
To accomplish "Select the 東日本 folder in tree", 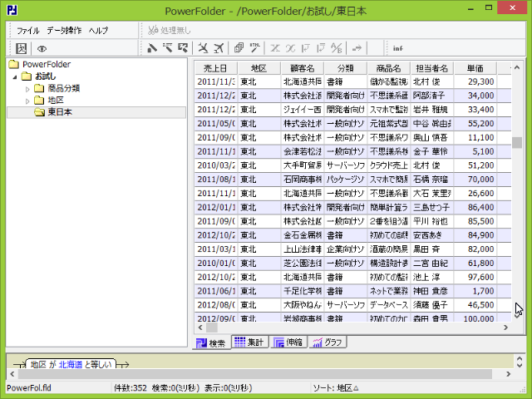I will click(x=60, y=112).
